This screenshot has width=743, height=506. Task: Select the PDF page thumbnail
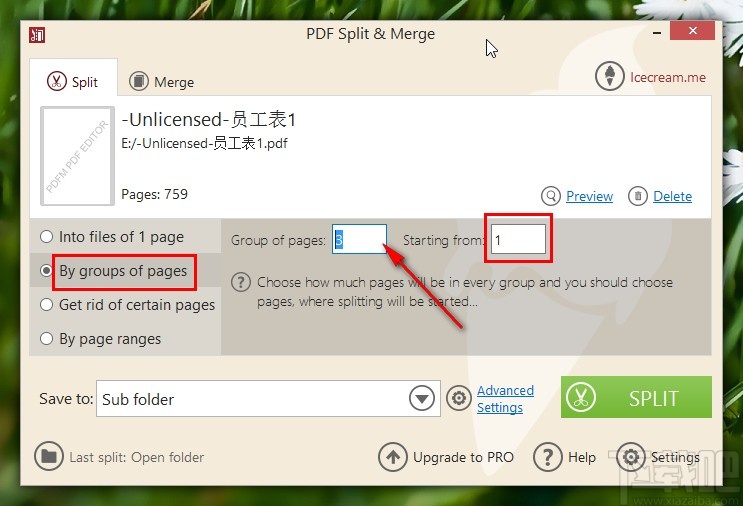(77, 156)
